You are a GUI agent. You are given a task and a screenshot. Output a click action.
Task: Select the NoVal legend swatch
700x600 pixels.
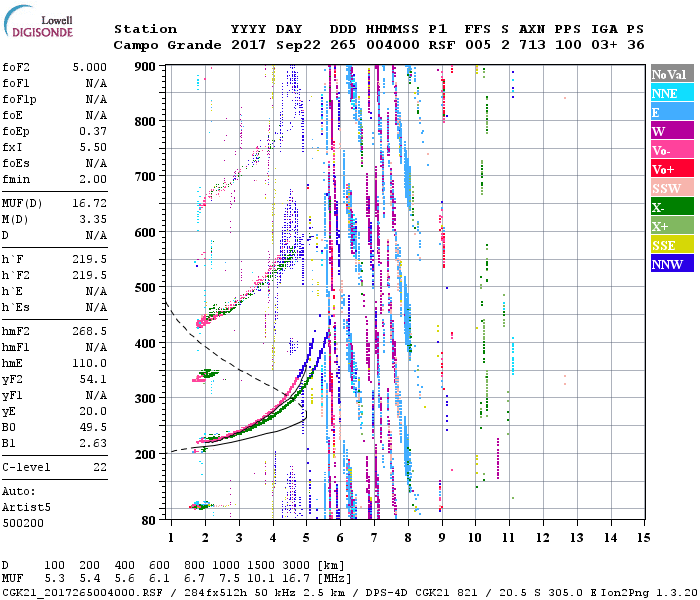672,74
